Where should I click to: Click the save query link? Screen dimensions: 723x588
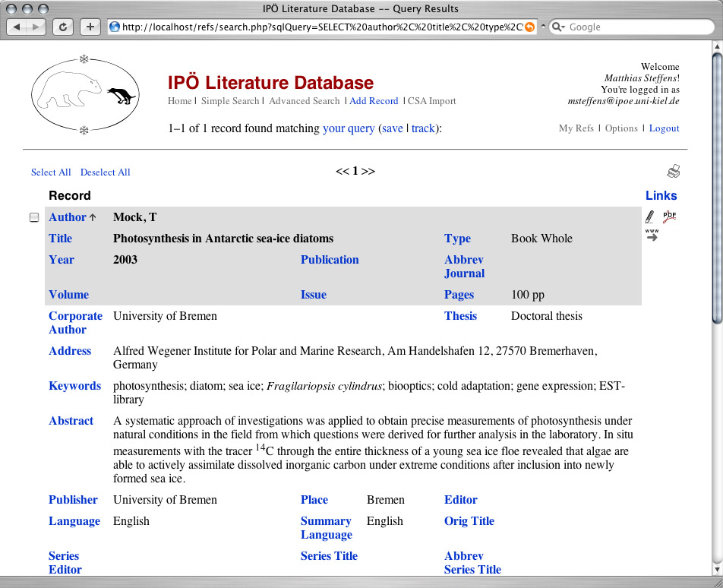point(393,128)
